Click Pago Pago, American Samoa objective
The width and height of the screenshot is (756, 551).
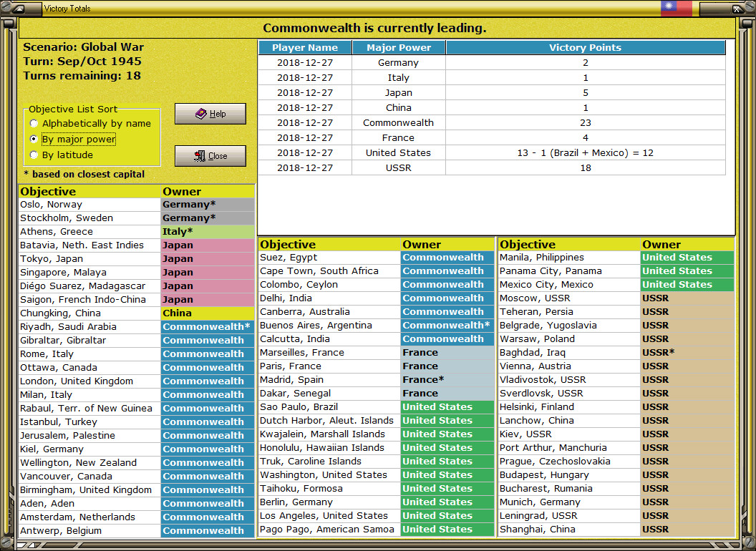coord(329,529)
